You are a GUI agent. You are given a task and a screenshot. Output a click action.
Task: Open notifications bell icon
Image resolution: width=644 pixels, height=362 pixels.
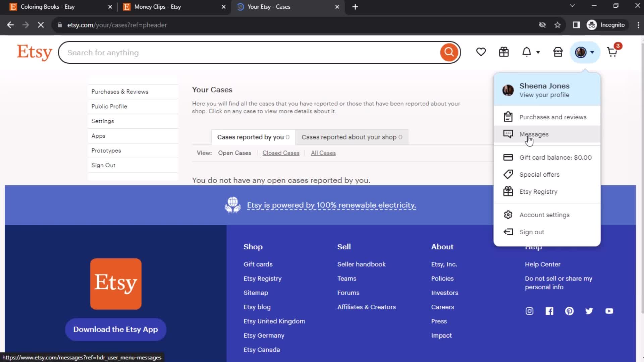click(x=527, y=52)
